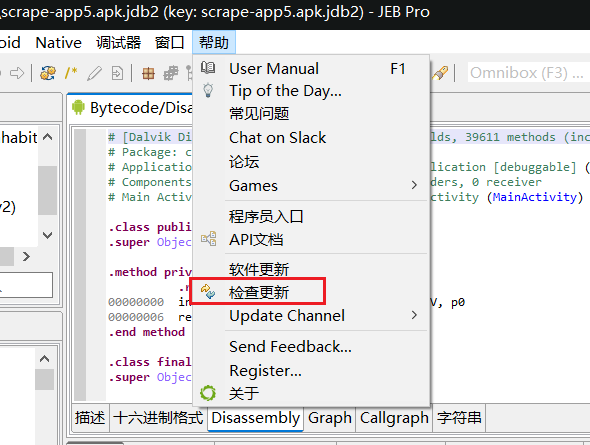Click the orange grid toolbar icon

[148, 73]
